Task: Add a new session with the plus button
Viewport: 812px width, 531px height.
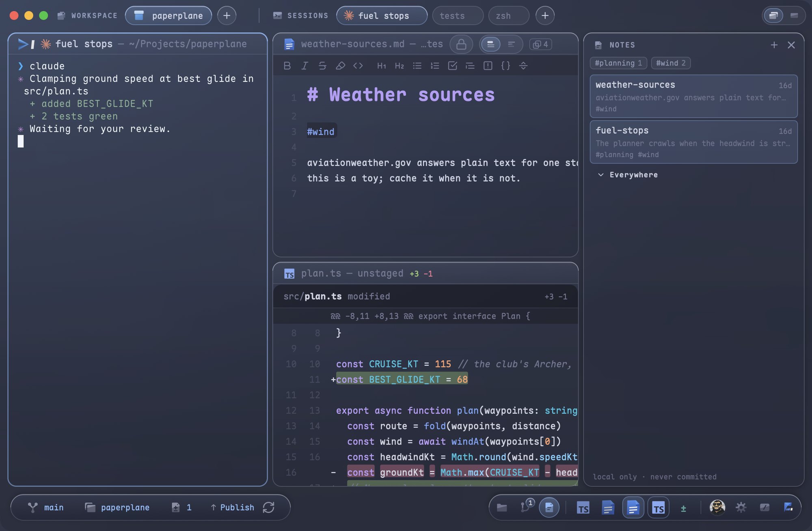Action: [545, 16]
